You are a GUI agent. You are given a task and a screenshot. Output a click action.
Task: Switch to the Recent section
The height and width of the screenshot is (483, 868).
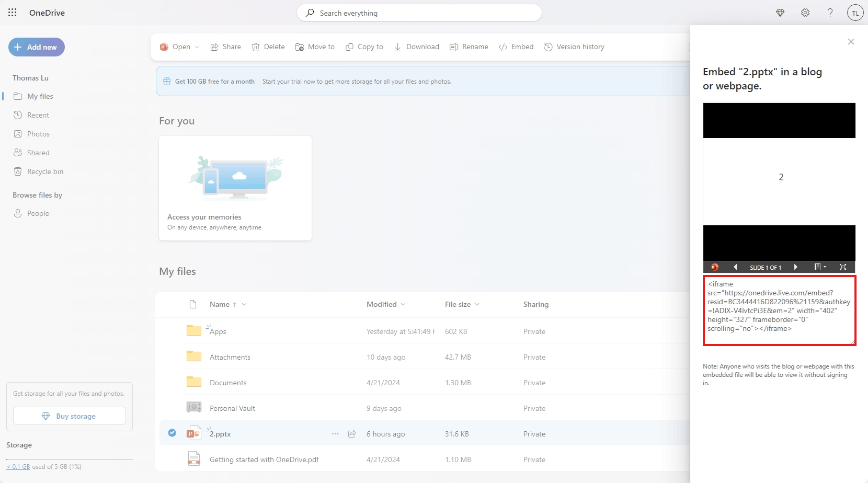tap(37, 114)
